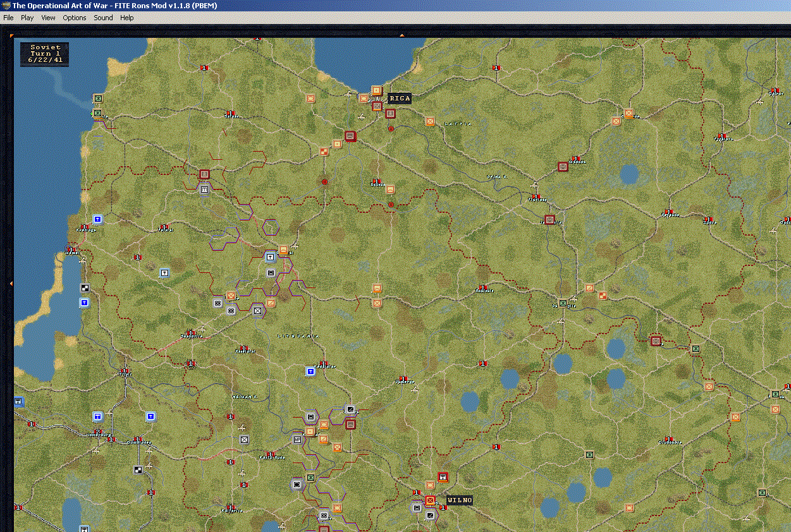This screenshot has width=791, height=532.
Task: Select black-white checkered unit near Gumbinnen
Action: click(x=138, y=469)
